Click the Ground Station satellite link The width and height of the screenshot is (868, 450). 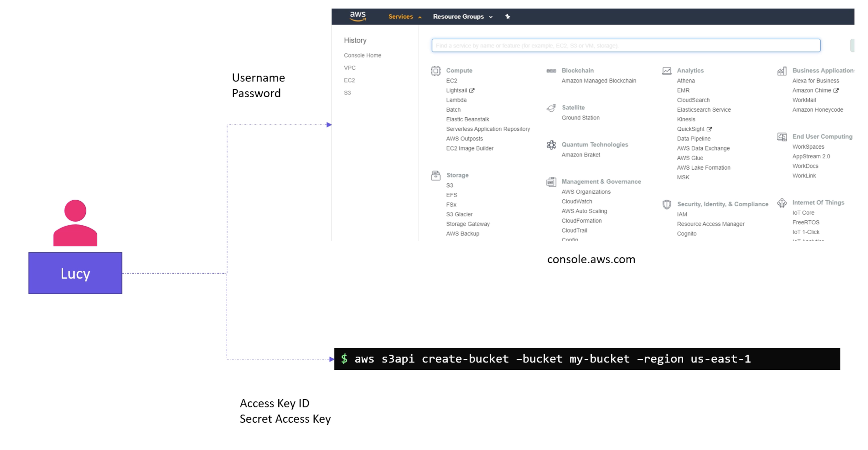coord(580,117)
